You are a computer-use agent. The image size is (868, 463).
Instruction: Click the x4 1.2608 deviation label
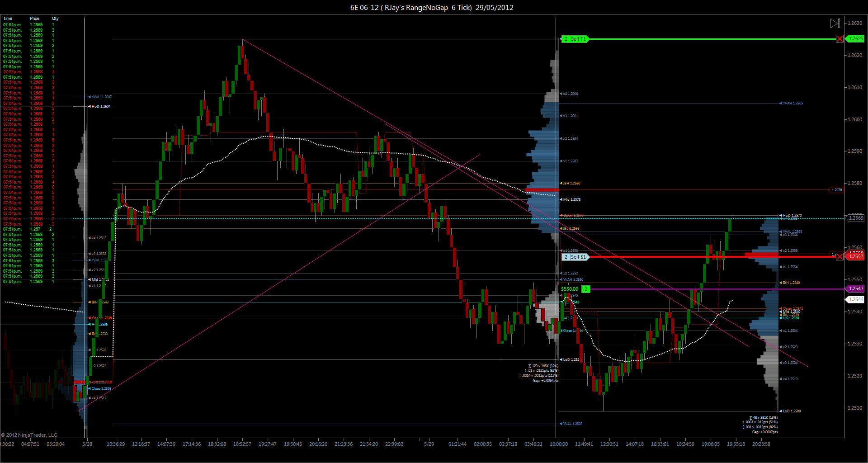[569, 94]
